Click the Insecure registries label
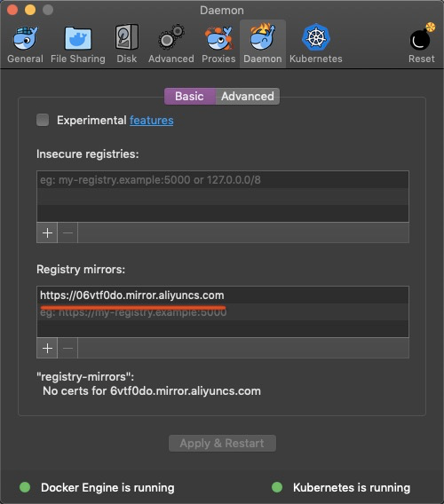Viewport: 444px width, 504px height. [88, 154]
